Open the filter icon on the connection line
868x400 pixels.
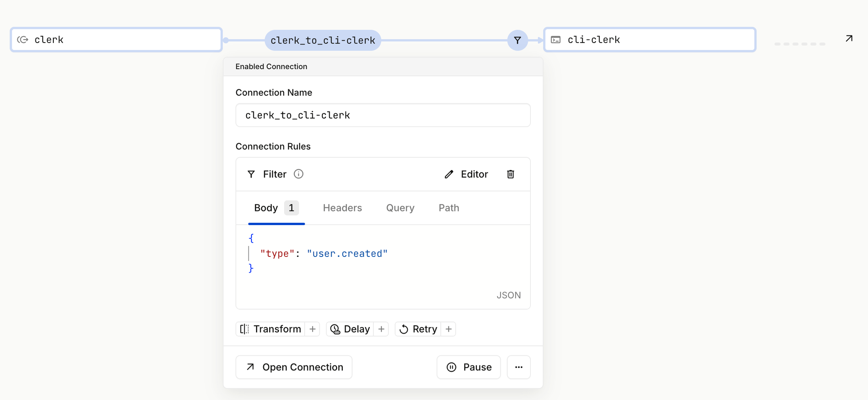point(518,40)
